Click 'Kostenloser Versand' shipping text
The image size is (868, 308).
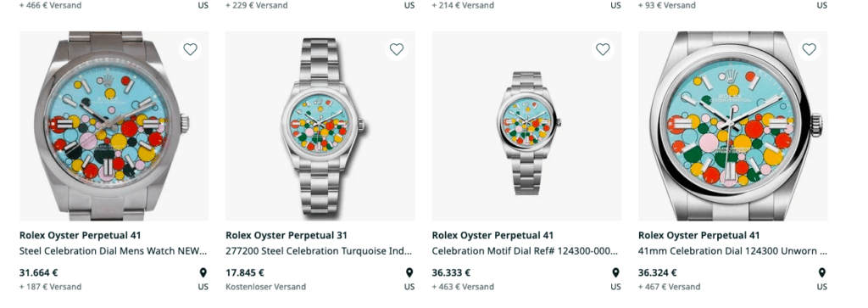pos(265,287)
